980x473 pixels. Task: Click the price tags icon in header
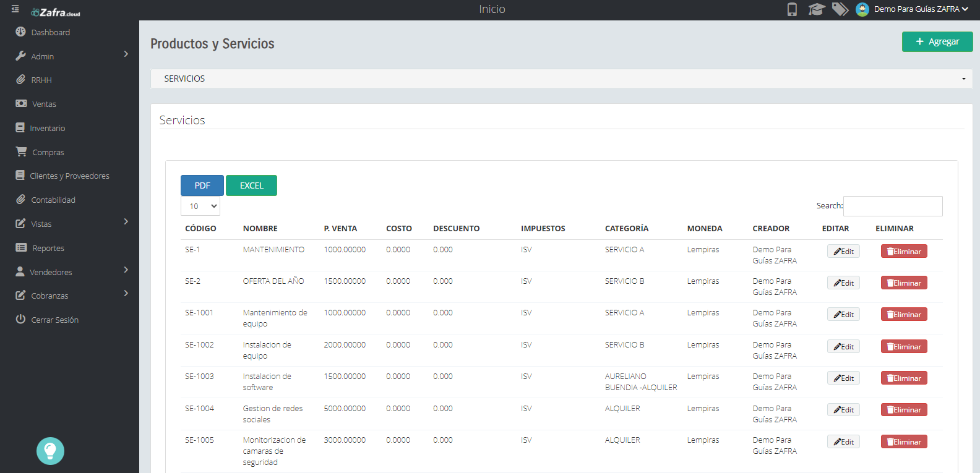840,9
